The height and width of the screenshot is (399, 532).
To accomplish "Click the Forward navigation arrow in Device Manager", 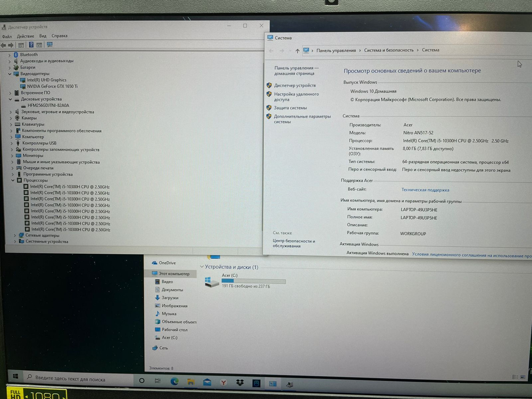I will tap(11, 45).
